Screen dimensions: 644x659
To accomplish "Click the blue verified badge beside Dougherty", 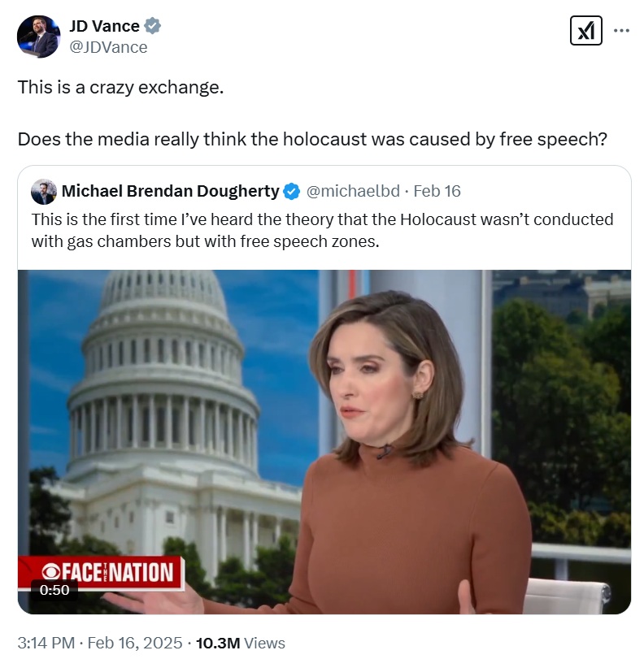I will coord(291,192).
